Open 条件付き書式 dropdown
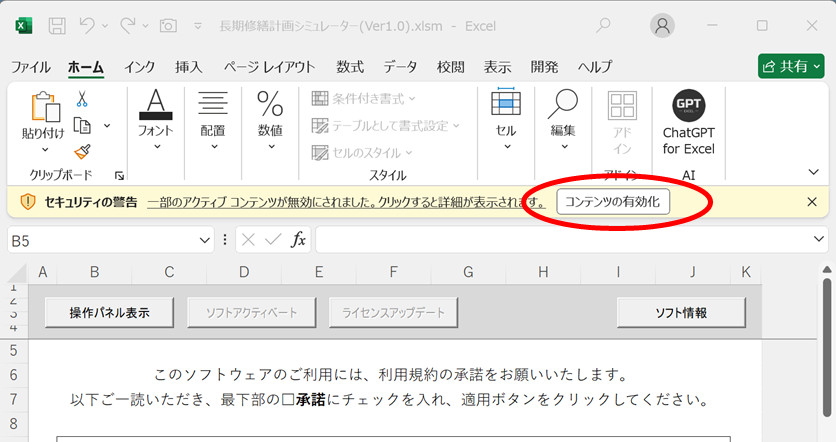Viewport: 836px width, 442px height. click(364, 98)
